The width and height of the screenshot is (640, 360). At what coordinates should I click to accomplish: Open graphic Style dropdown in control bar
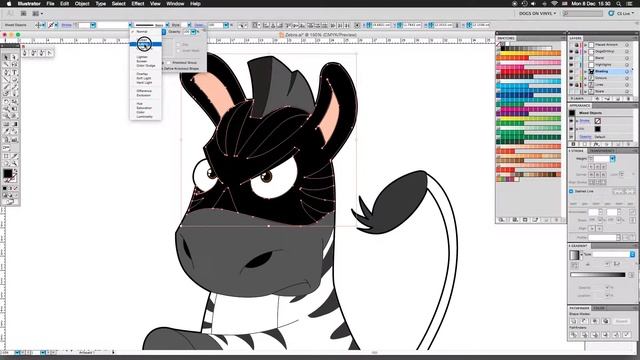[x=189, y=25]
